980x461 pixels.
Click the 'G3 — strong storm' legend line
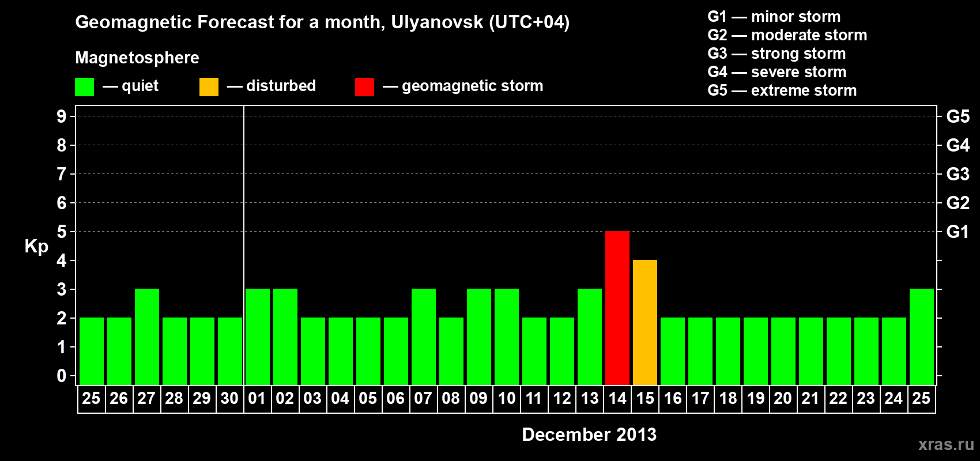pyautogui.click(x=777, y=54)
